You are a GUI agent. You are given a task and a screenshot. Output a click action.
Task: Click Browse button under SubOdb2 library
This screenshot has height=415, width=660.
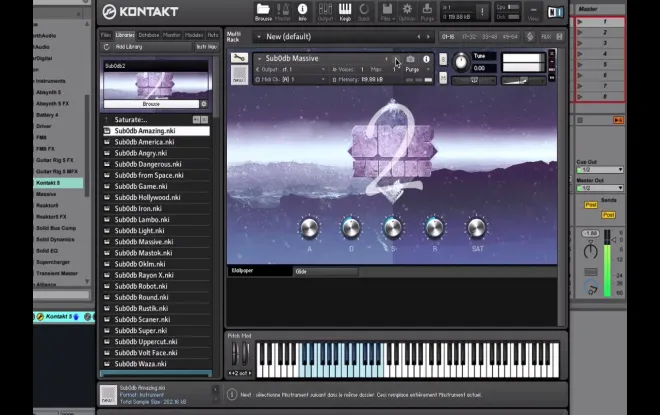(151, 104)
